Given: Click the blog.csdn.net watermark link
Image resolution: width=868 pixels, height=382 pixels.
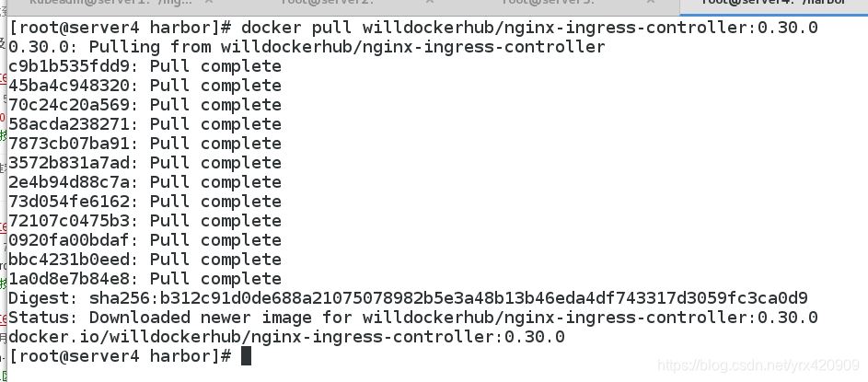Looking at the screenshot, I should point(758,365).
